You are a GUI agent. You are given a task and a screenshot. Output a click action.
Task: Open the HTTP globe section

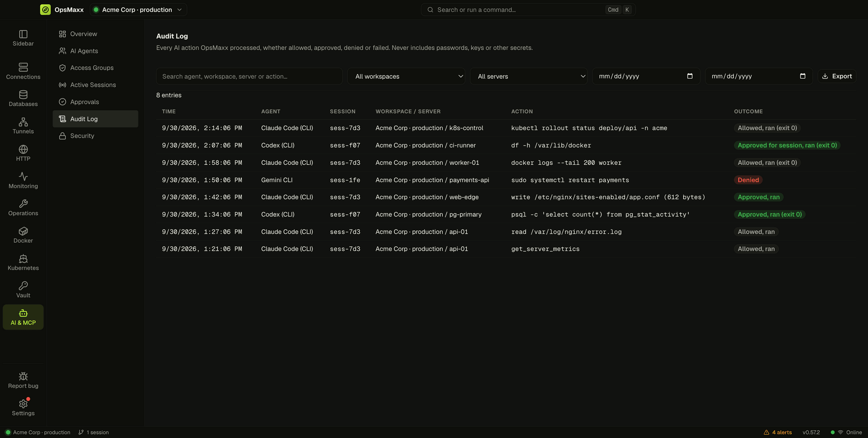point(23,153)
